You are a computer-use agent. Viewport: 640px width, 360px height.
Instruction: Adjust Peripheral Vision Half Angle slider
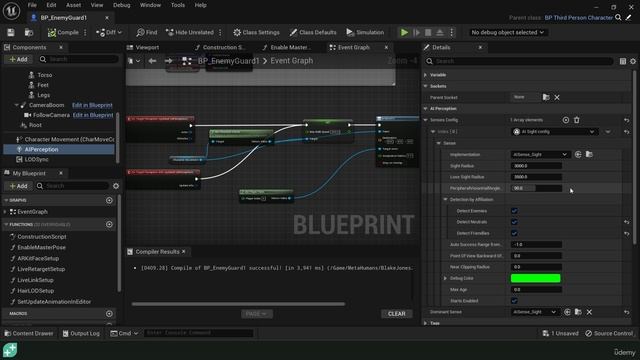tap(536, 188)
